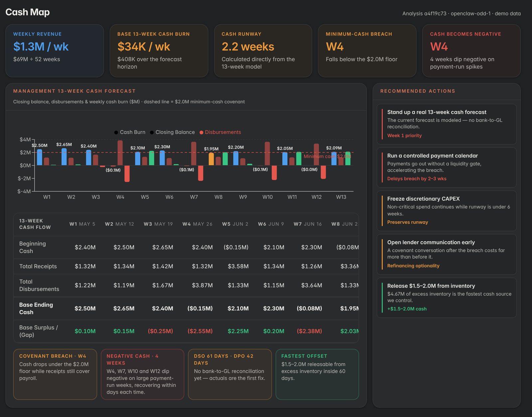Click the 'Week 1 priority' tag

404,136
